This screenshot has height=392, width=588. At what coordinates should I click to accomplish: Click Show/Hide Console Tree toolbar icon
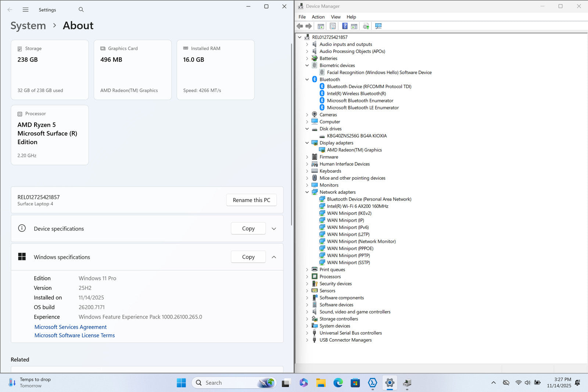pyautogui.click(x=321, y=26)
